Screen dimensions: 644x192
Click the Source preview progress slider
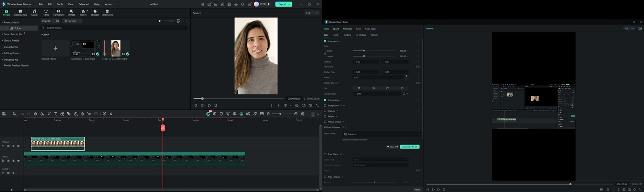[x=239, y=98]
